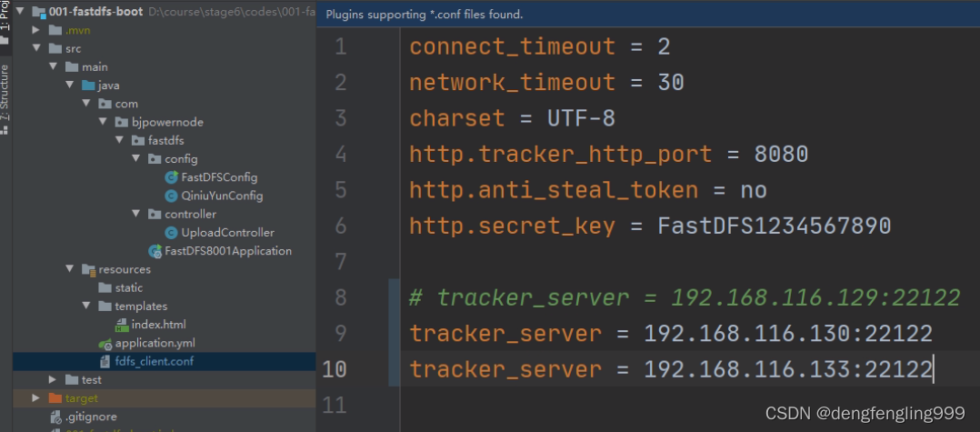Screen dimensions: 980x432
Task: Click the project path D:\course\stage6\codes text
Action: 232,12
